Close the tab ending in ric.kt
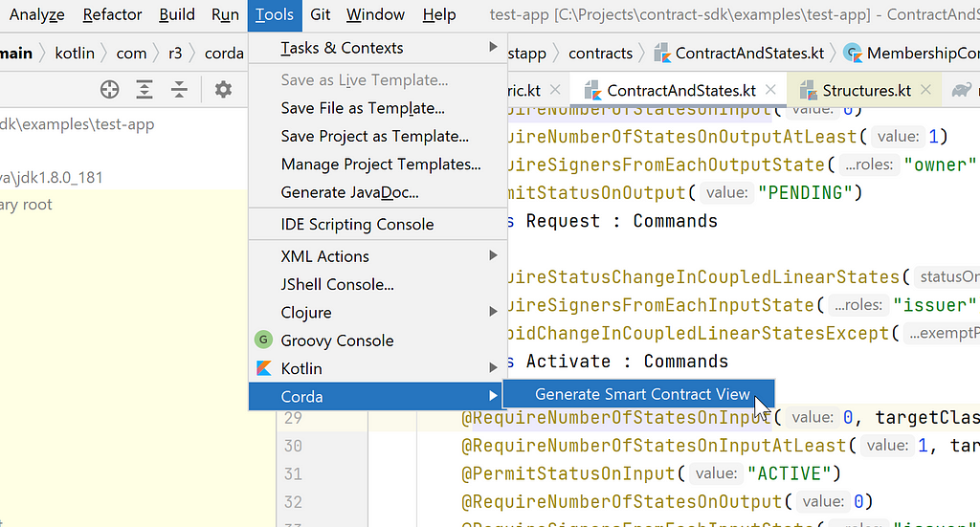The height and width of the screenshot is (527, 980). pos(555,90)
